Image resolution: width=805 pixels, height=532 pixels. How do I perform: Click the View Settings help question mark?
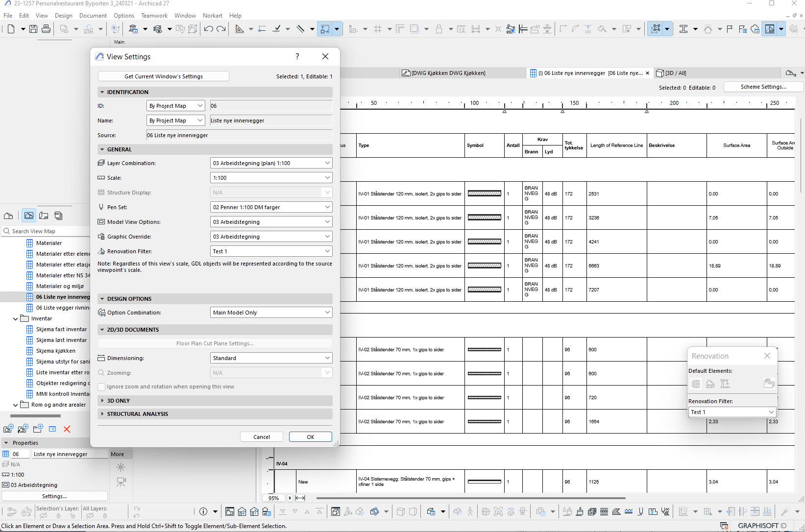point(297,56)
